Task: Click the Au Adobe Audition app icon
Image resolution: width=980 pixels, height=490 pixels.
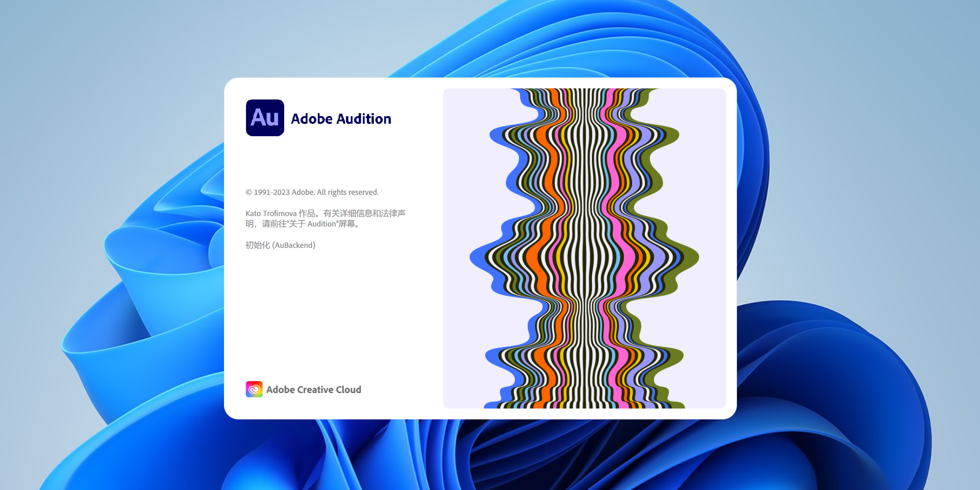Action: pyautogui.click(x=265, y=118)
